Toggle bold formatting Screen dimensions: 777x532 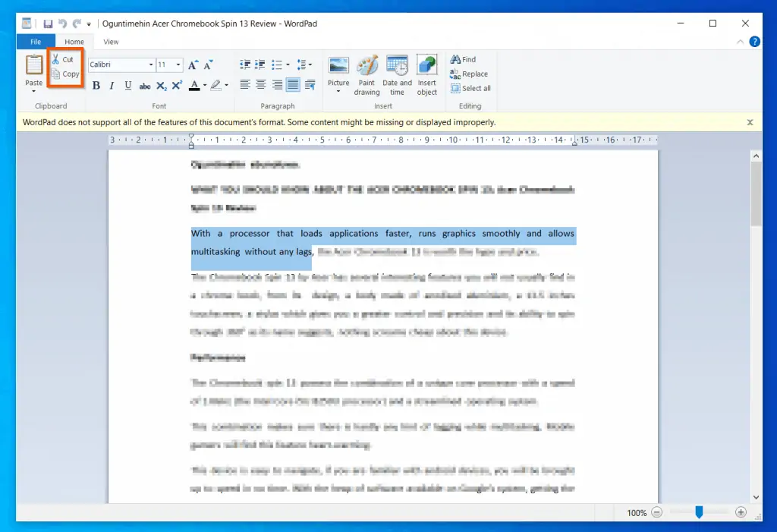[x=96, y=85]
